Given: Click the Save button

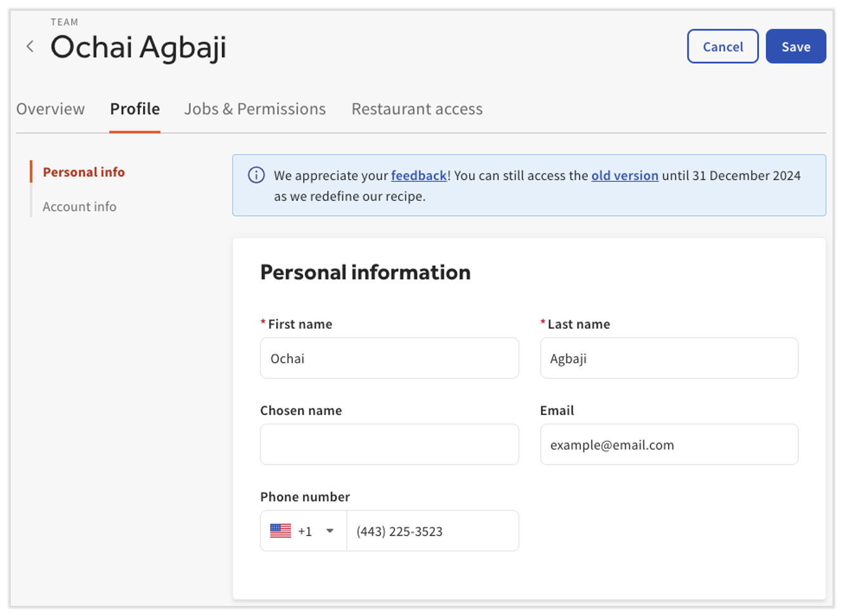Looking at the screenshot, I should click(796, 46).
